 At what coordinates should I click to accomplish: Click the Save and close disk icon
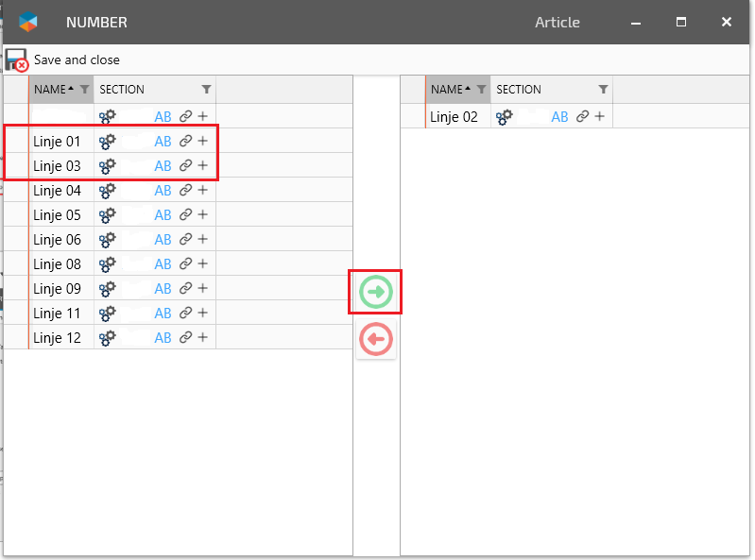tap(16, 60)
